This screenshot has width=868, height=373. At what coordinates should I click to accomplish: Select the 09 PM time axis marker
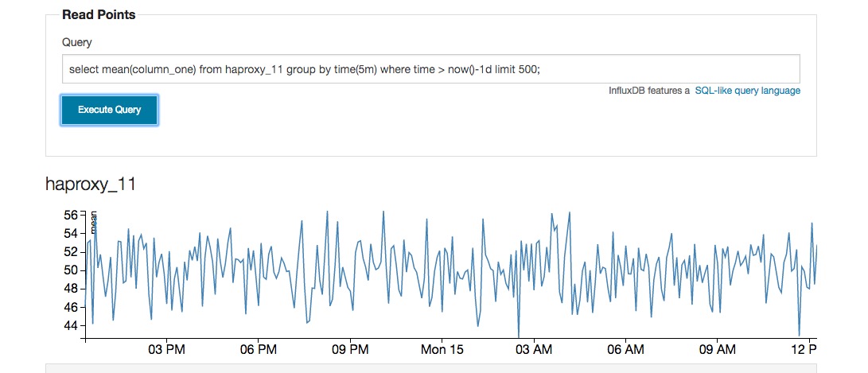pyautogui.click(x=350, y=350)
